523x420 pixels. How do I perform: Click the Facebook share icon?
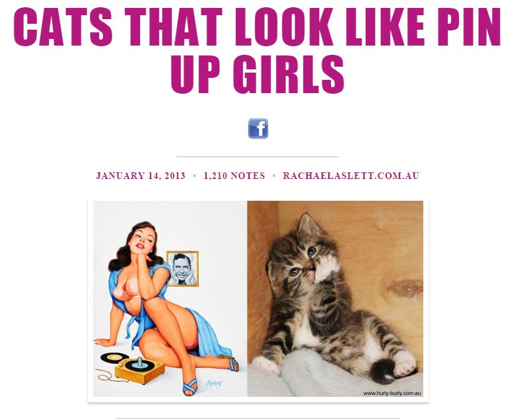point(258,128)
